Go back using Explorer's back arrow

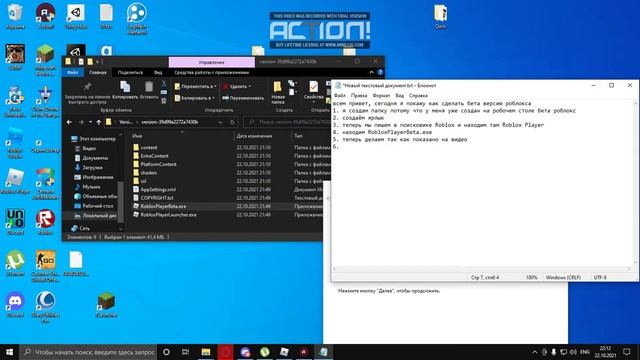click(x=69, y=122)
